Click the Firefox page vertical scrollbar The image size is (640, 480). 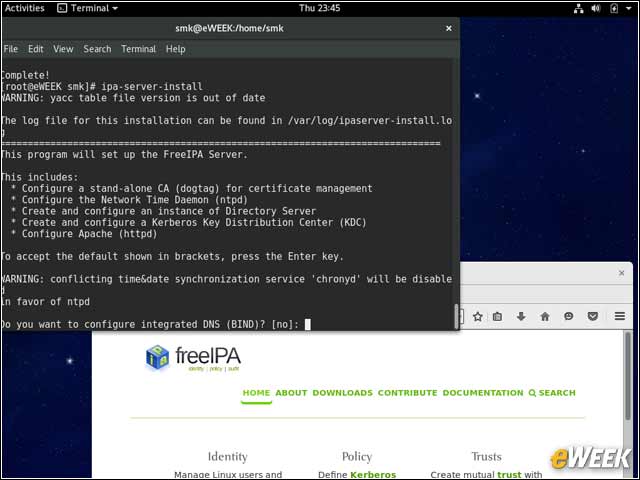(x=628, y=378)
